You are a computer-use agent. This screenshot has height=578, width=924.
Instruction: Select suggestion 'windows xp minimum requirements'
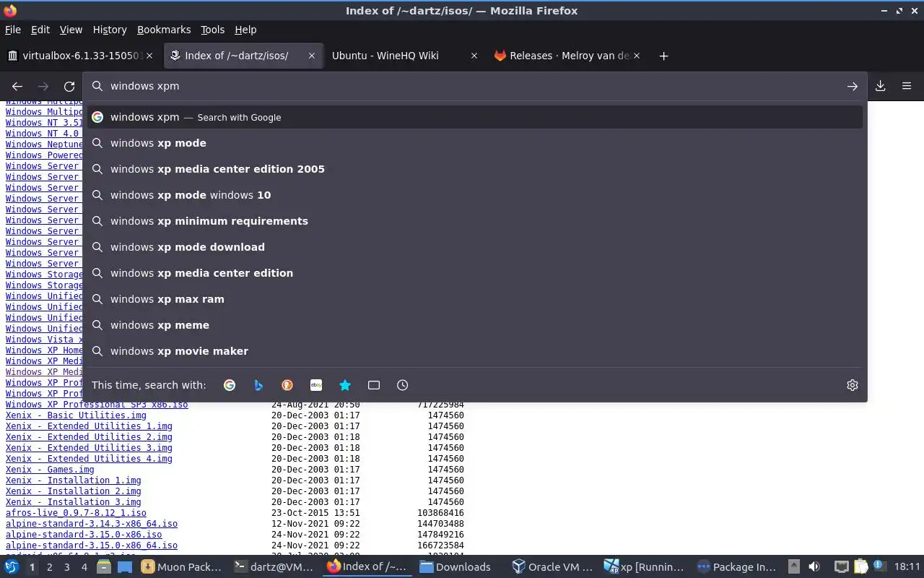tap(475, 221)
